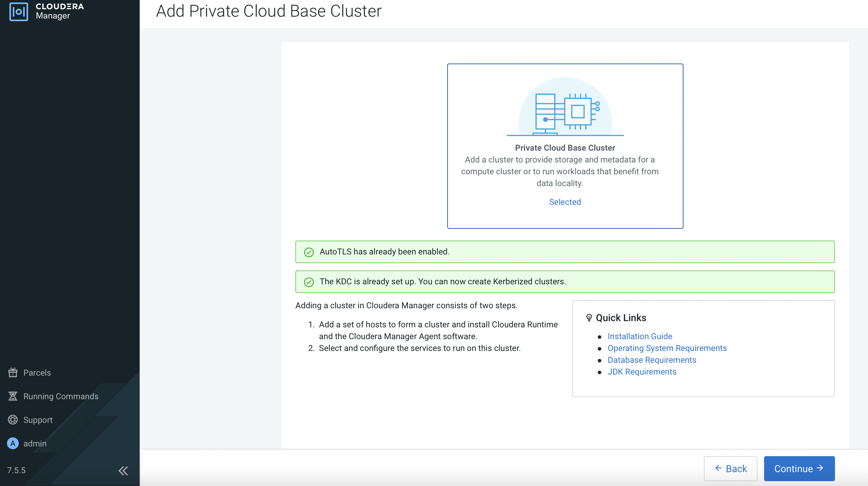Click the Support lifebuoy icon
Image resolution: width=868 pixels, height=486 pixels.
click(x=13, y=420)
